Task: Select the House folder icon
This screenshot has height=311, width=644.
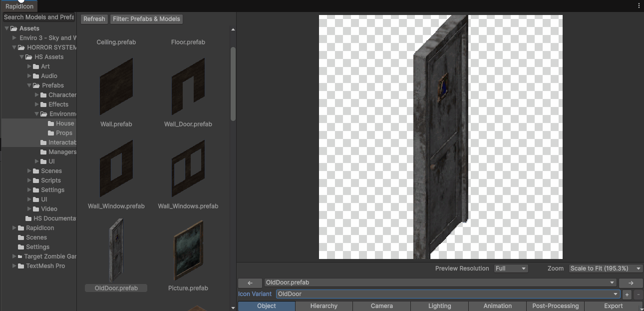Action: point(51,123)
